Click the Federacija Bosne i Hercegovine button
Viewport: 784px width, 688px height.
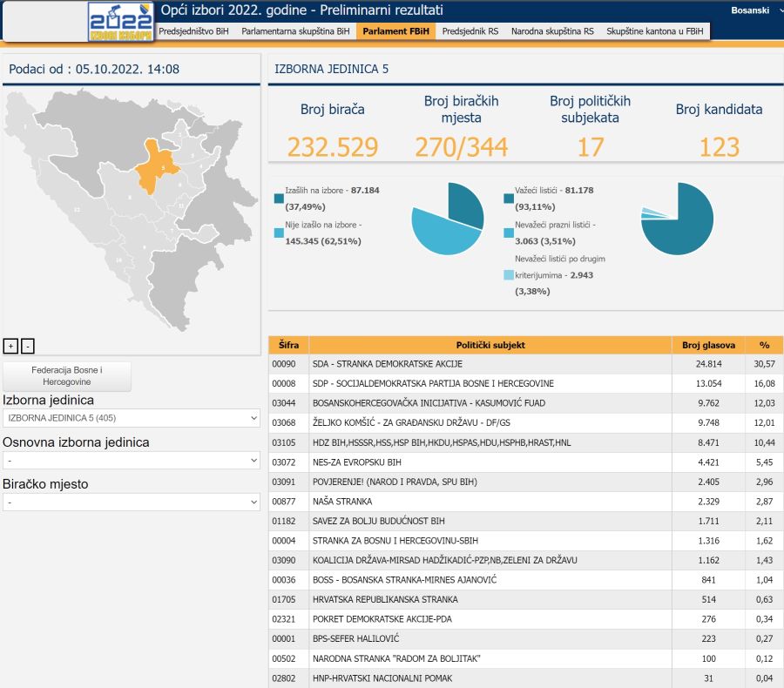67,376
